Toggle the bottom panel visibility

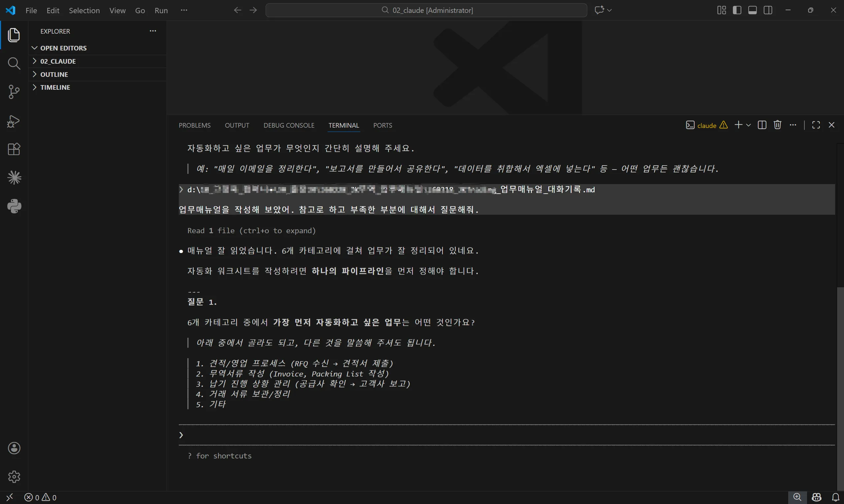point(752,10)
